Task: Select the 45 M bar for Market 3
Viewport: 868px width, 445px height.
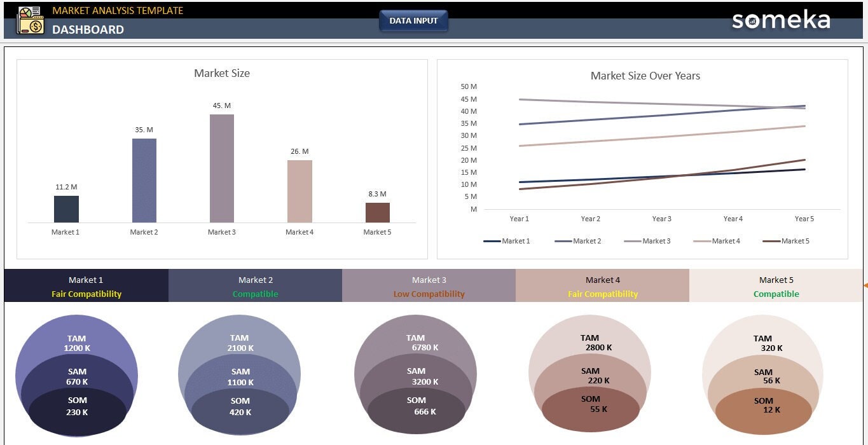Action: pyautogui.click(x=221, y=167)
